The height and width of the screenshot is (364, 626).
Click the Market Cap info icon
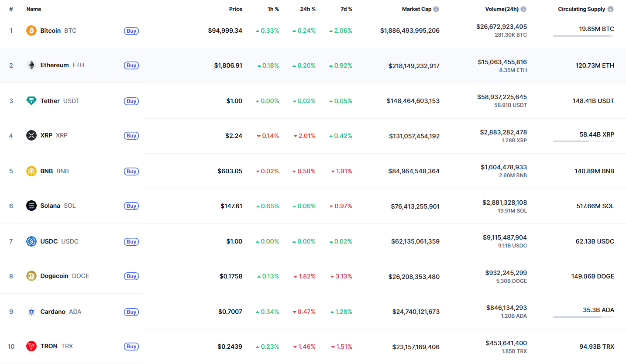[436, 9]
